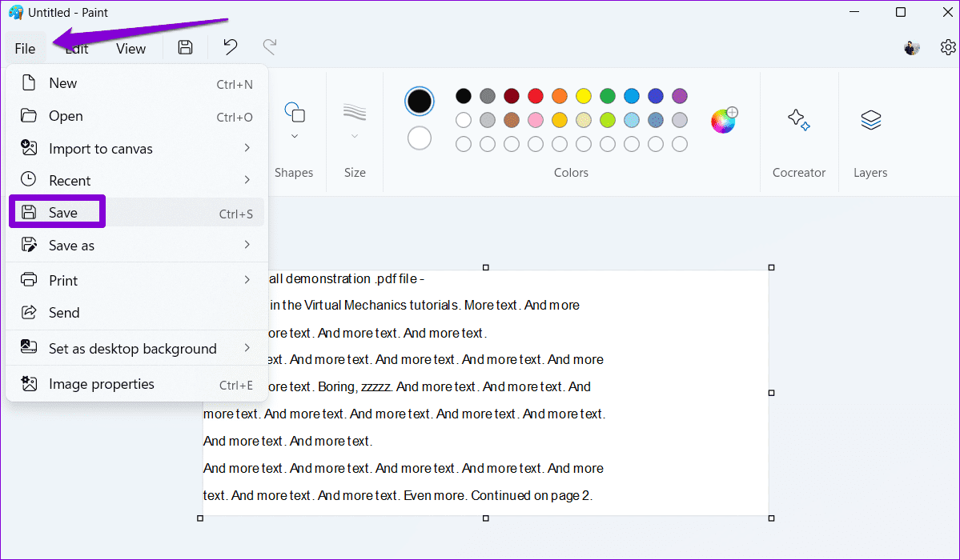Click the Redo arrow icon
960x560 pixels.
[x=270, y=47]
